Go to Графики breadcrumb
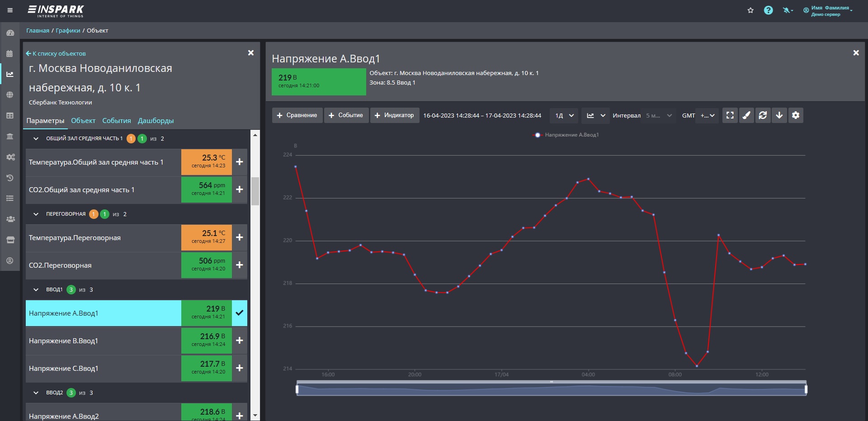Image resolution: width=868 pixels, height=421 pixels. pyautogui.click(x=68, y=31)
